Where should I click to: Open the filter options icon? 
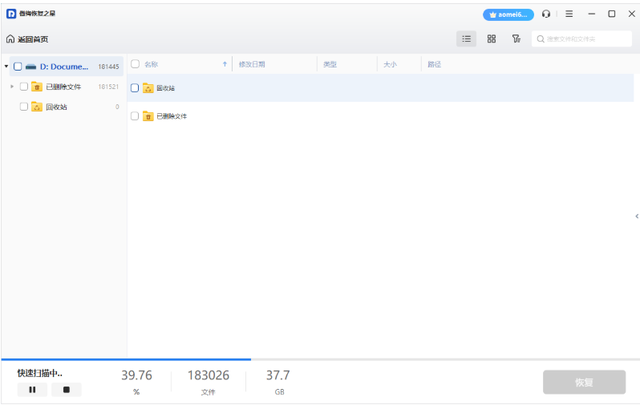click(x=516, y=39)
